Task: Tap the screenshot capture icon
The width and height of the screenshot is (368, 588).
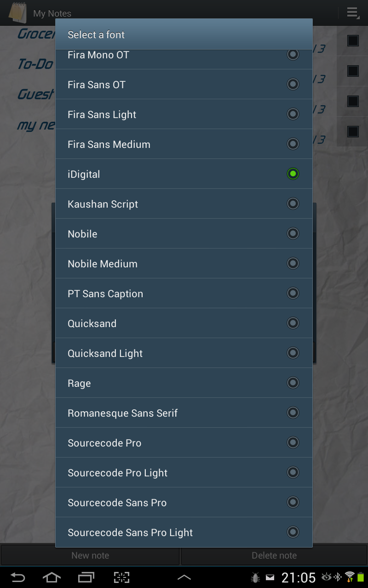Action: 121,577
